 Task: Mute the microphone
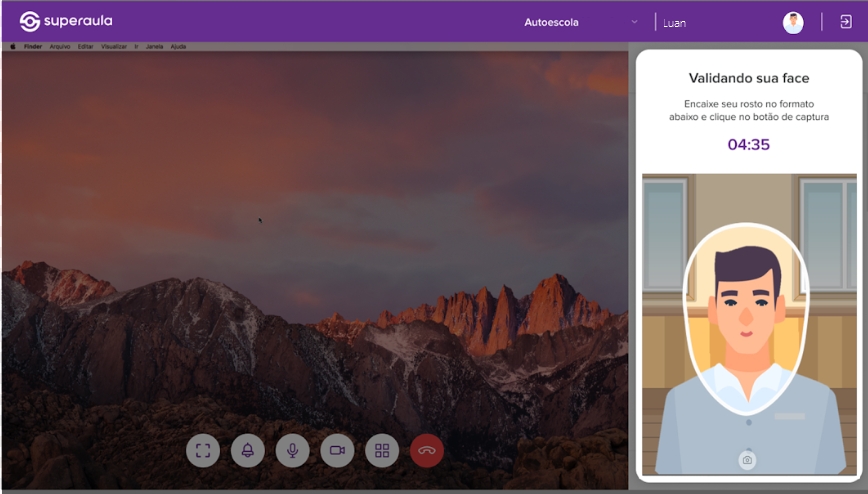292,450
